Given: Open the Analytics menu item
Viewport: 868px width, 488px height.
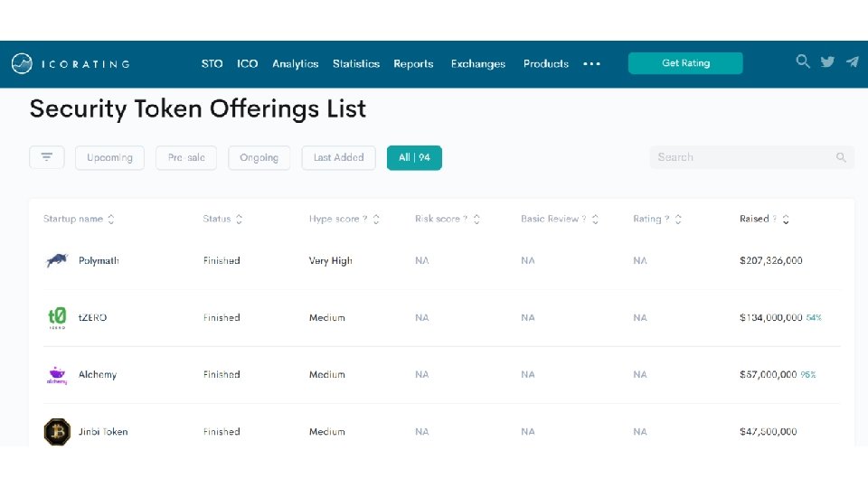Looking at the screenshot, I should click(295, 64).
